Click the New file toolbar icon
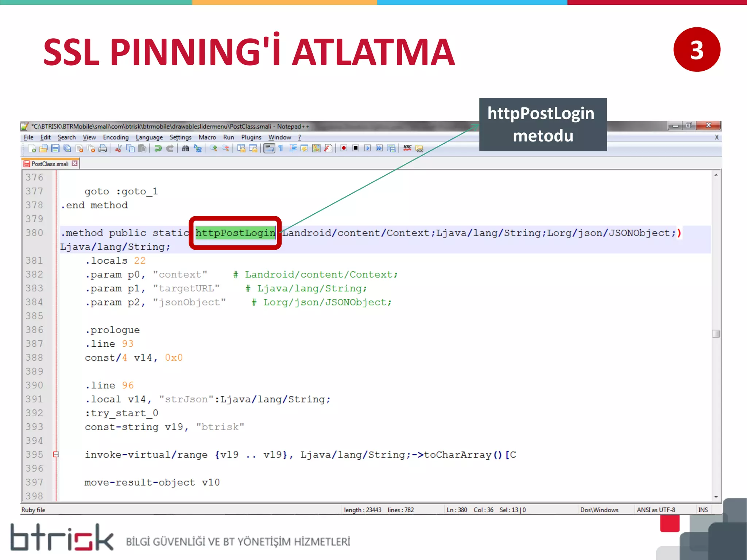The height and width of the screenshot is (560, 747). [32, 148]
